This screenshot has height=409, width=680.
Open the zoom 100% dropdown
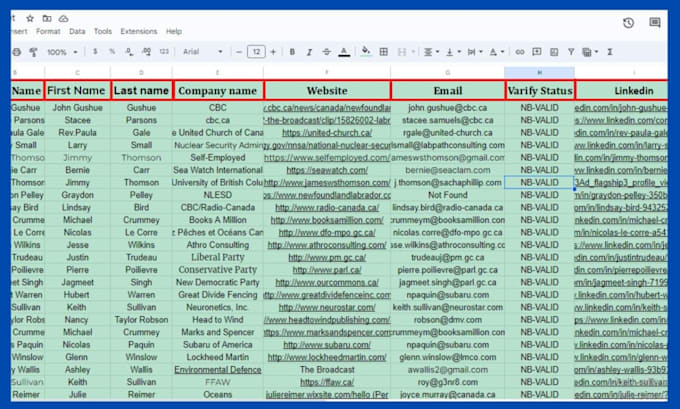tap(62, 52)
